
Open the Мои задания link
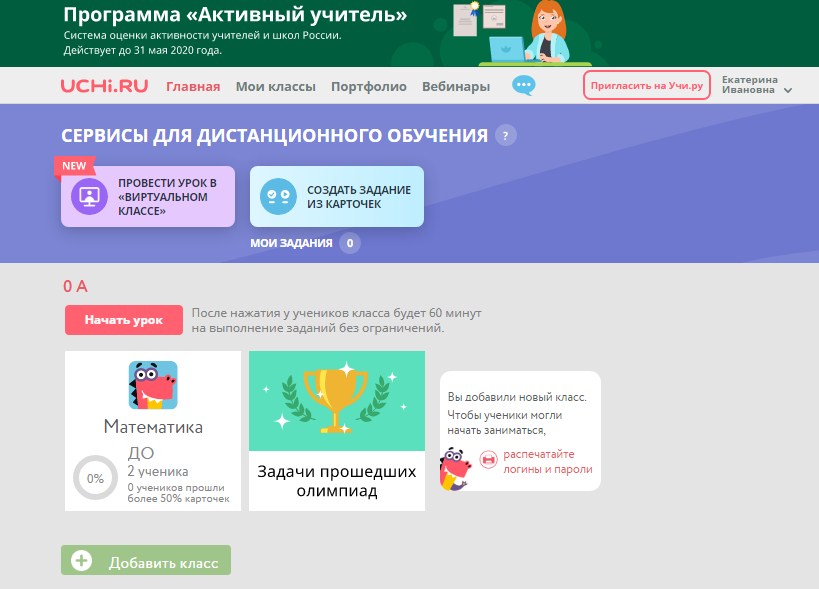(291, 243)
